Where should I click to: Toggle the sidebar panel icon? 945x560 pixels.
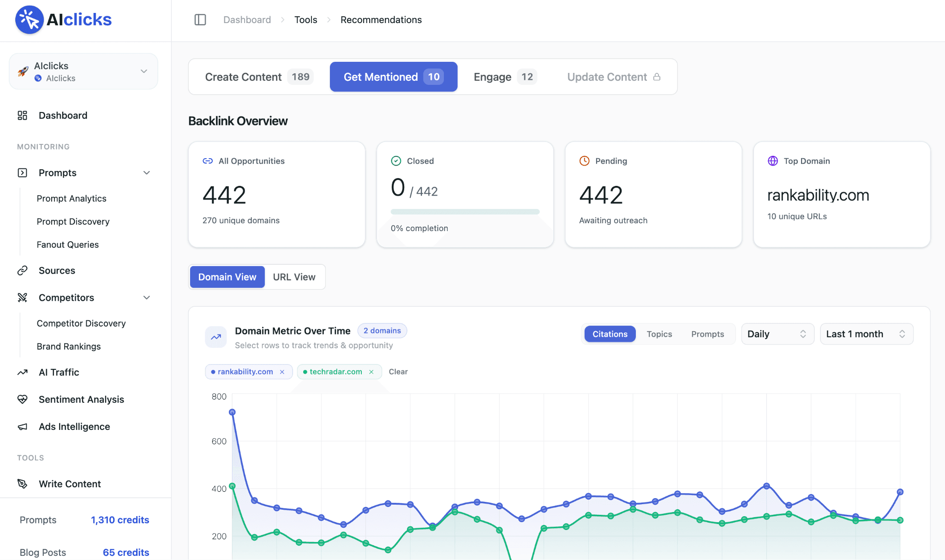click(200, 20)
